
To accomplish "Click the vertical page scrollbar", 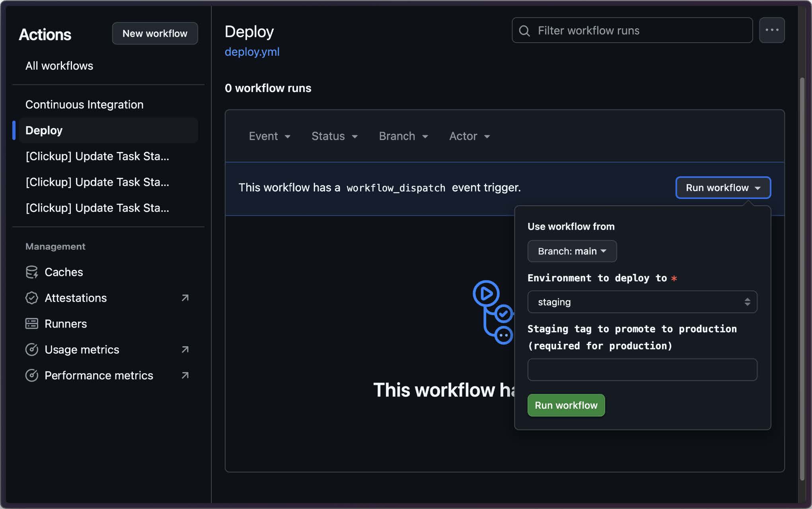I will tap(802, 279).
